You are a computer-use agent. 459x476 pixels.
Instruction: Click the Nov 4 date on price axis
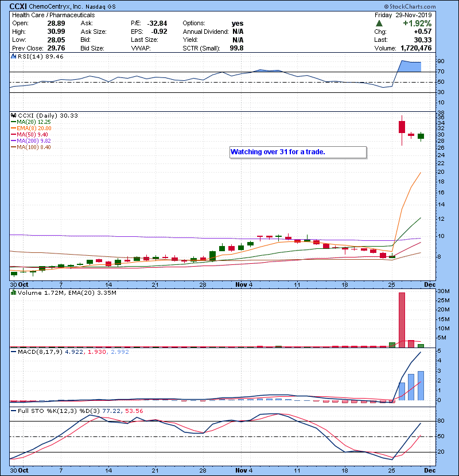pos(244,285)
